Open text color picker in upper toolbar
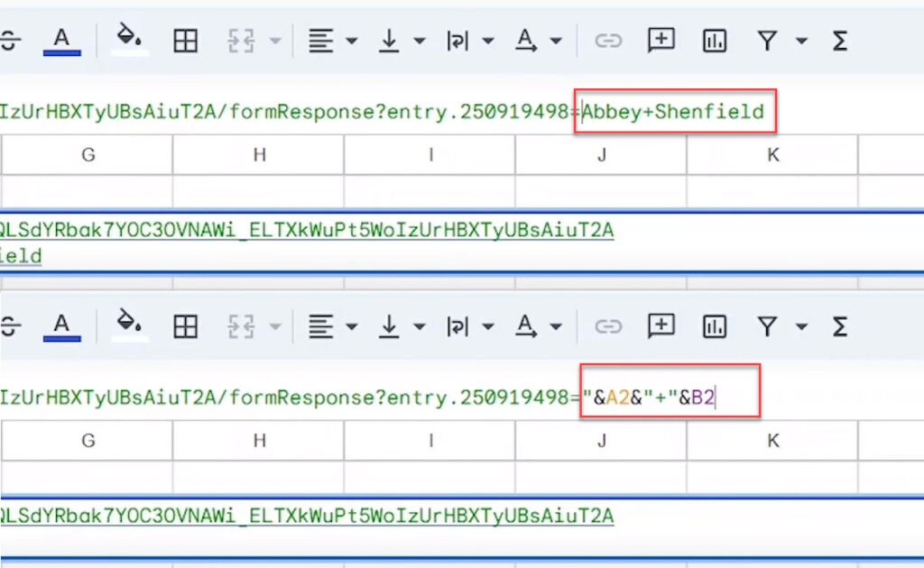The image size is (924, 568). [x=61, y=41]
